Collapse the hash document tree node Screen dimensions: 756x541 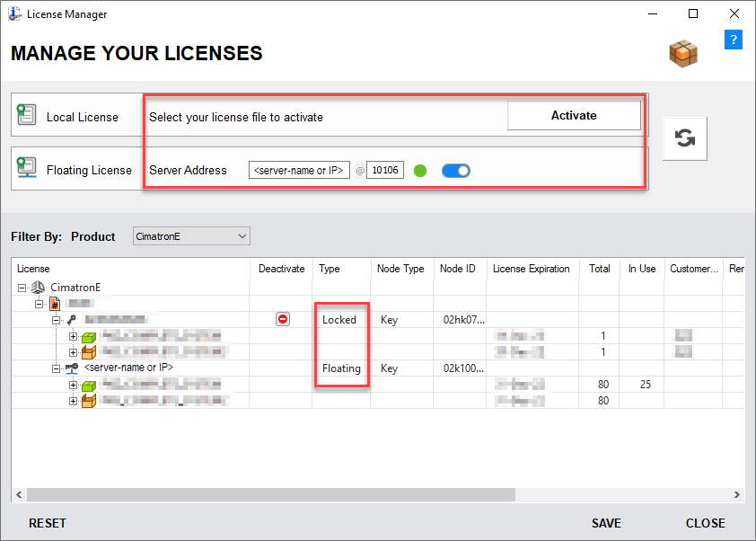click(39, 304)
